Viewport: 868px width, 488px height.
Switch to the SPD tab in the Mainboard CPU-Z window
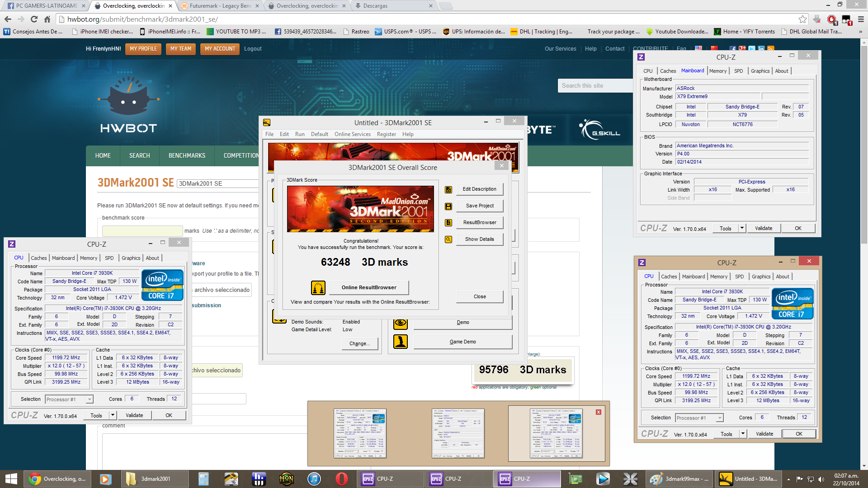click(739, 71)
